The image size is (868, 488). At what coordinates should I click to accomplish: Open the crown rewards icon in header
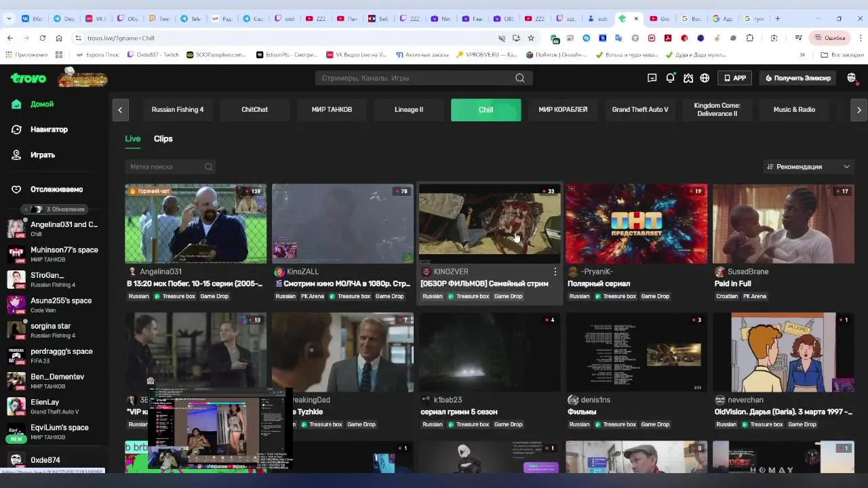pos(688,78)
